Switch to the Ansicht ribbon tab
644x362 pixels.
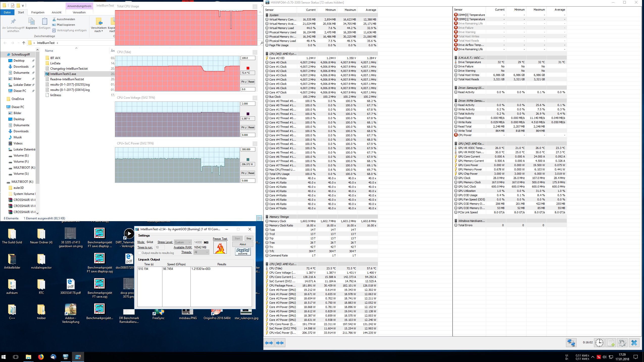coord(56,12)
